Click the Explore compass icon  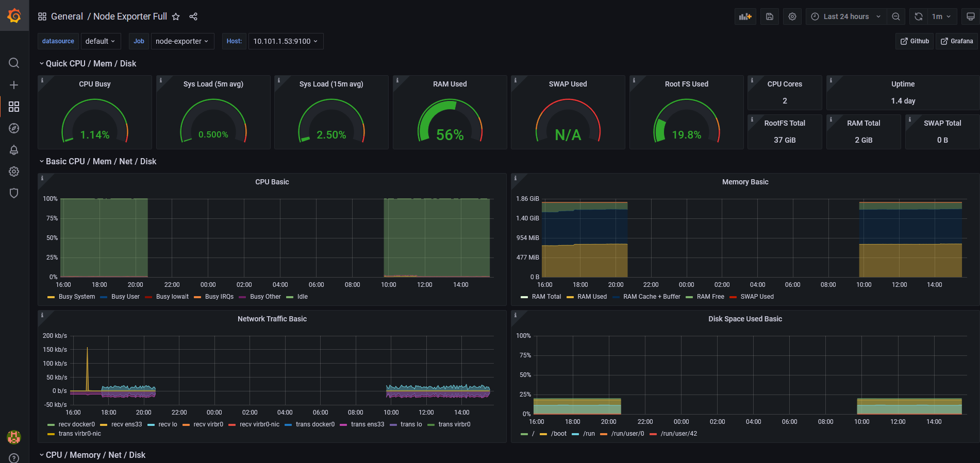tap(14, 128)
